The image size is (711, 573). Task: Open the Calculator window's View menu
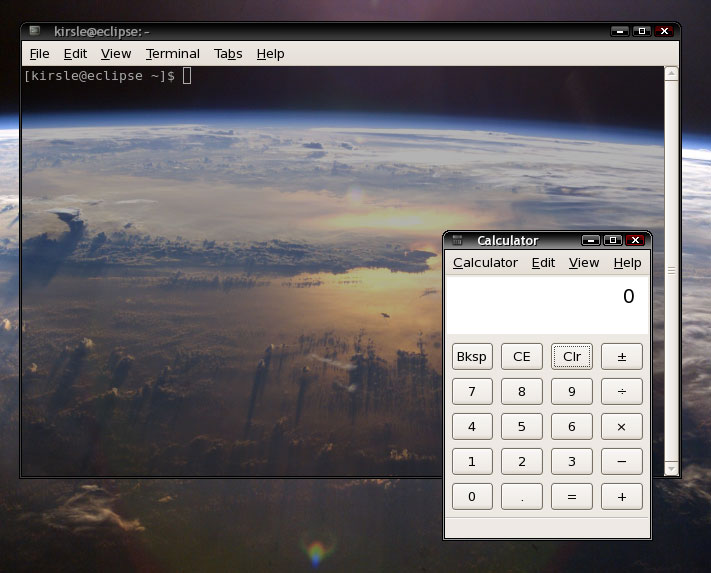[584, 263]
